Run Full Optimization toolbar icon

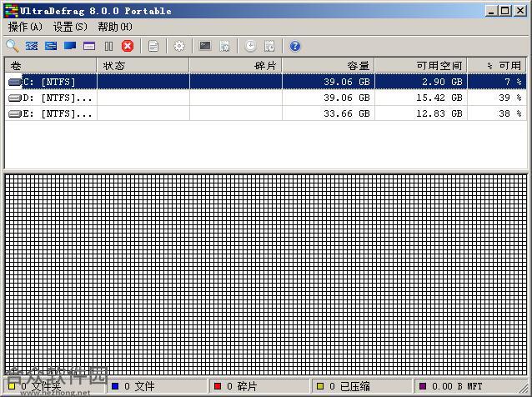point(70,46)
